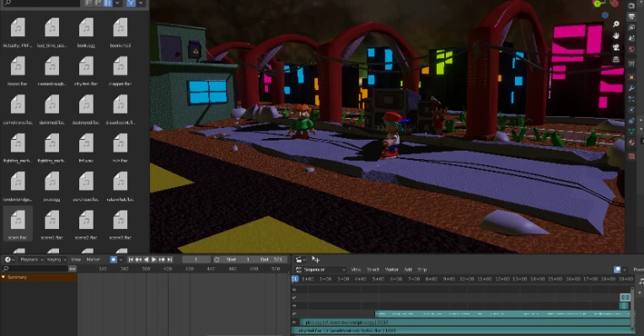Open the World properties globe tab
This screenshot has height=336, width=644.
[x=631, y=50]
